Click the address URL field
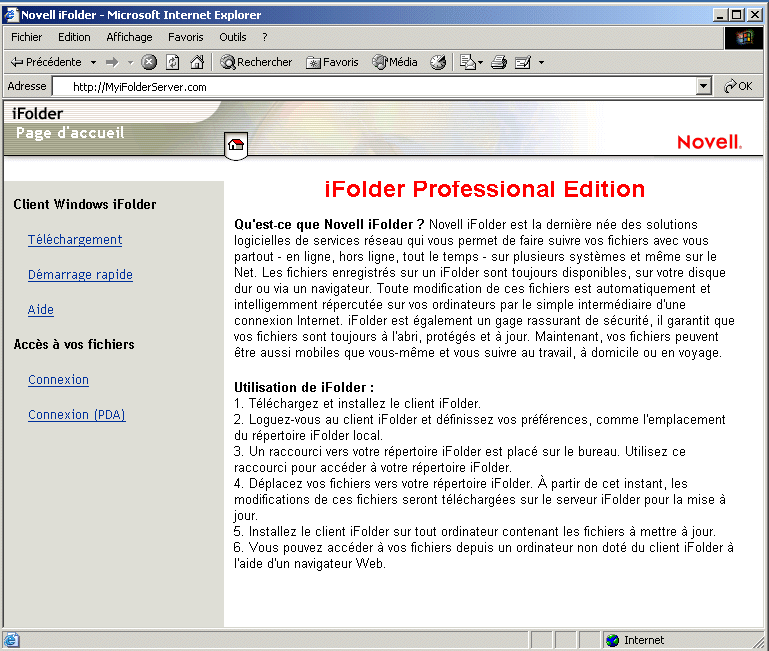The width and height of the screenshot is (769, 651). point(380,87)
